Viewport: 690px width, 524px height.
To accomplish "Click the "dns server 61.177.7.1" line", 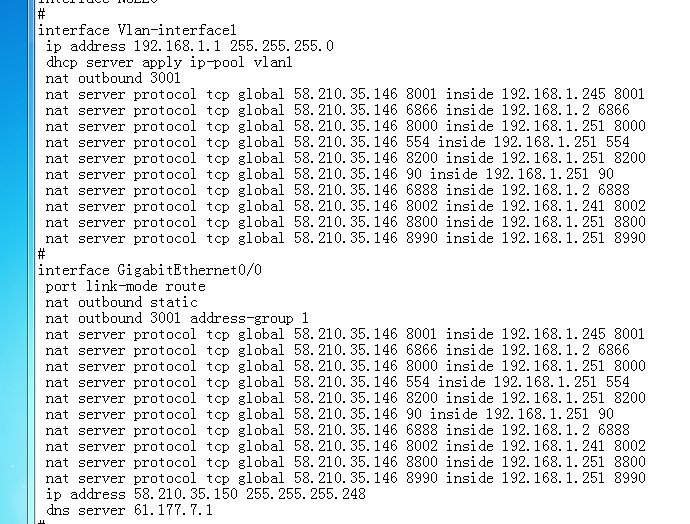I will (x=129, y=510).
